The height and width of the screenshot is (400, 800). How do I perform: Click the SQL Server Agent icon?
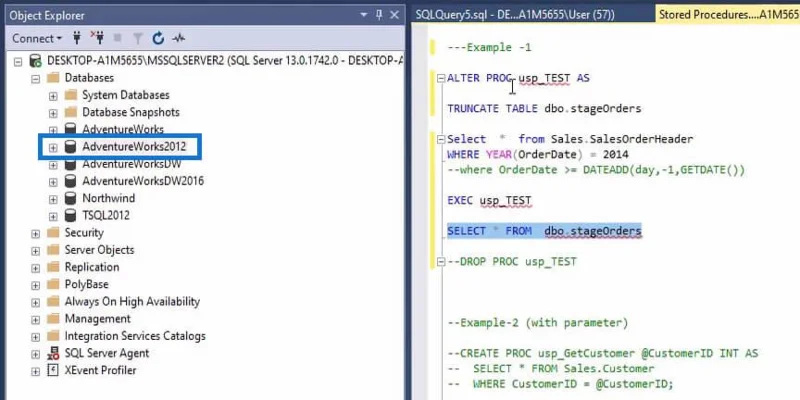tap(53, 353)
